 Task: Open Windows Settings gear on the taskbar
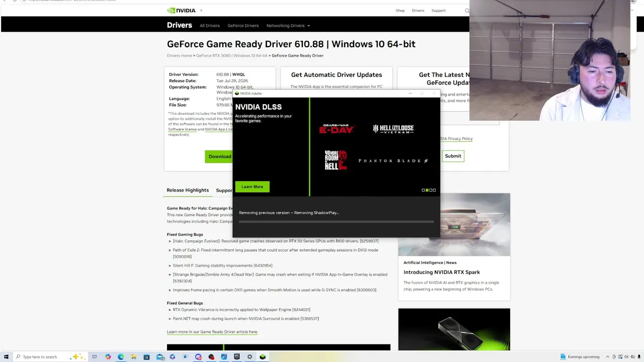pos(250,357)
